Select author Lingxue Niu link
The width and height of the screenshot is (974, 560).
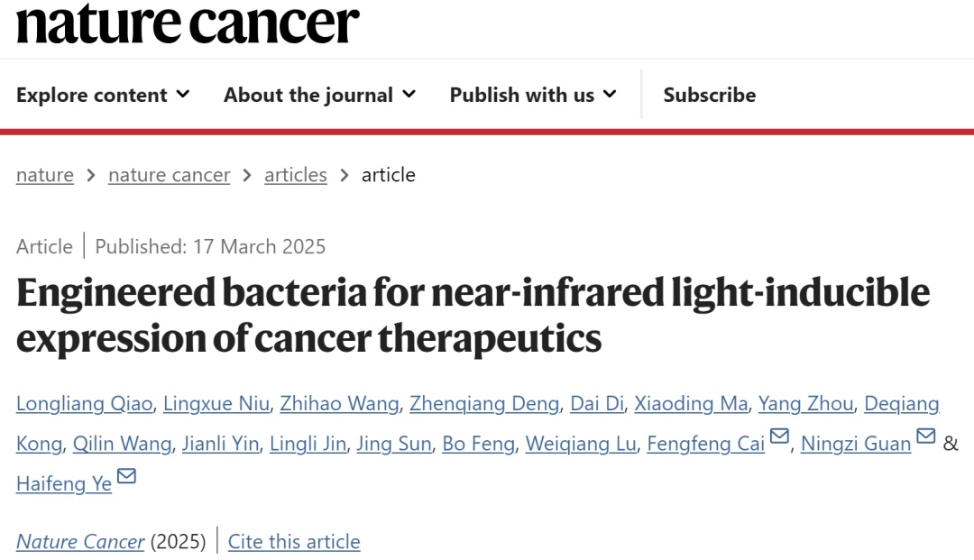(x=216, y=403)
